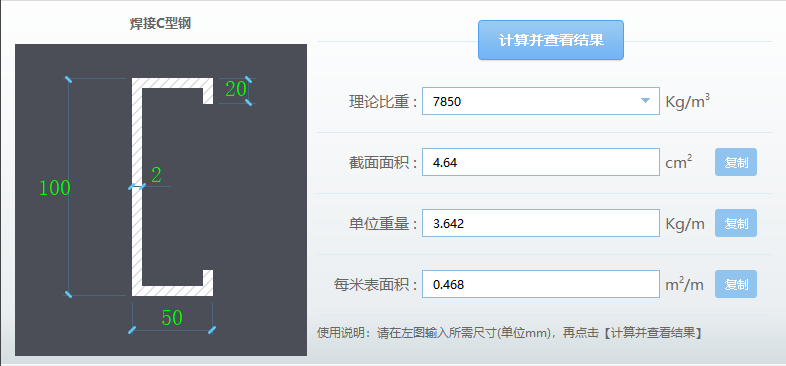
Task: Click the cm² unit text
Action: pos(679,162)
